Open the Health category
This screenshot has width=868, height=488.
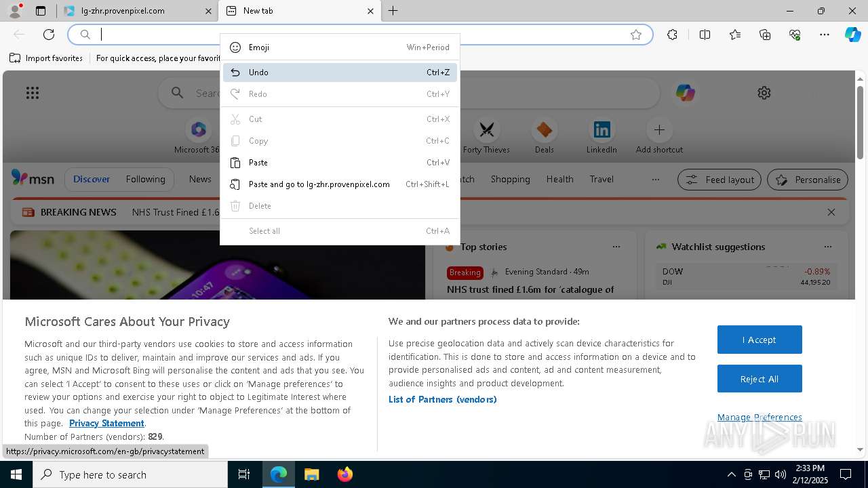(x=559, y=180)
